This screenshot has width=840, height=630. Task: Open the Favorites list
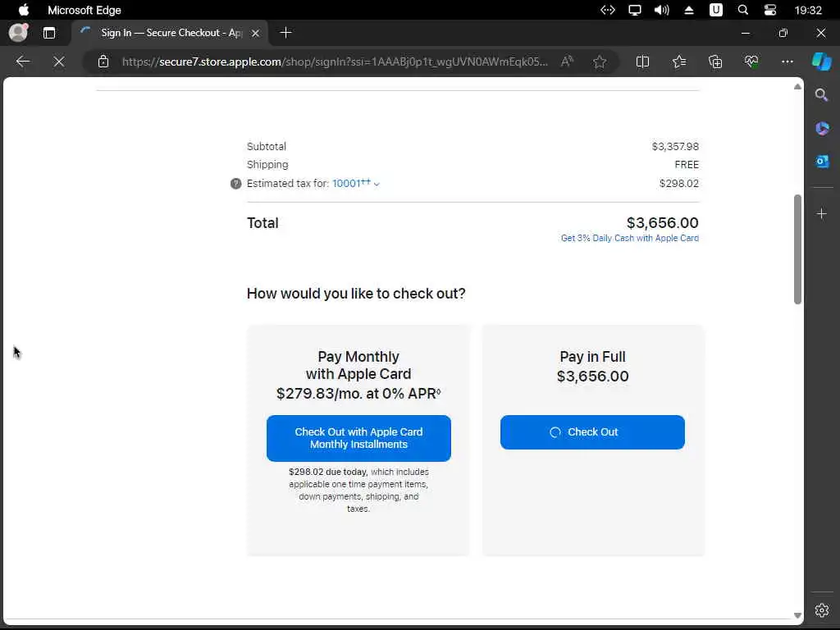point(678,62)
